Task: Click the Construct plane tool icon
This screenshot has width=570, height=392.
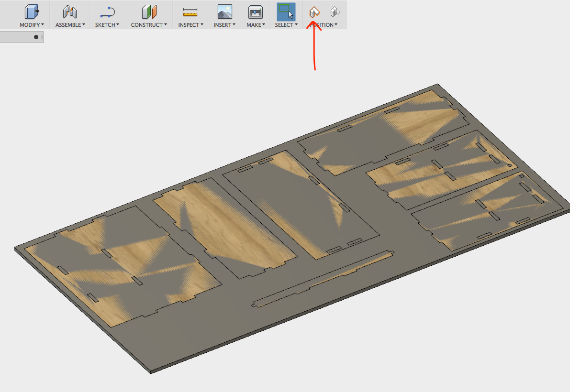Action: (149, 11)
